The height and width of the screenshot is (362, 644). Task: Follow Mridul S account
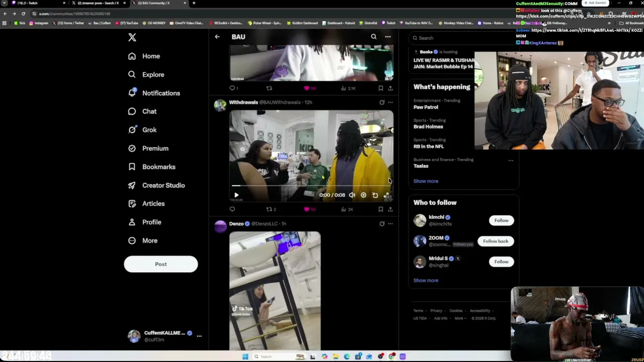(501, 261)
